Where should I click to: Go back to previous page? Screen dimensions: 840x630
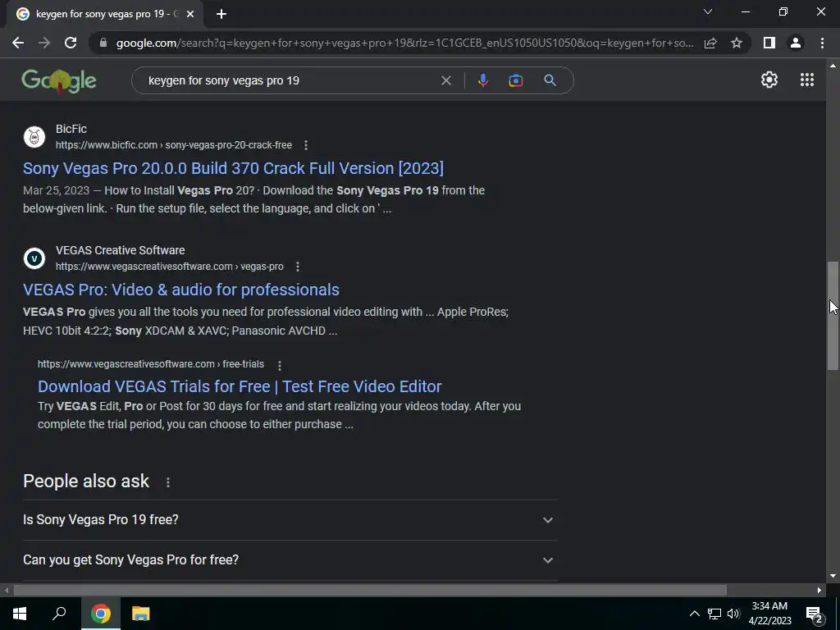pos(18,43)
